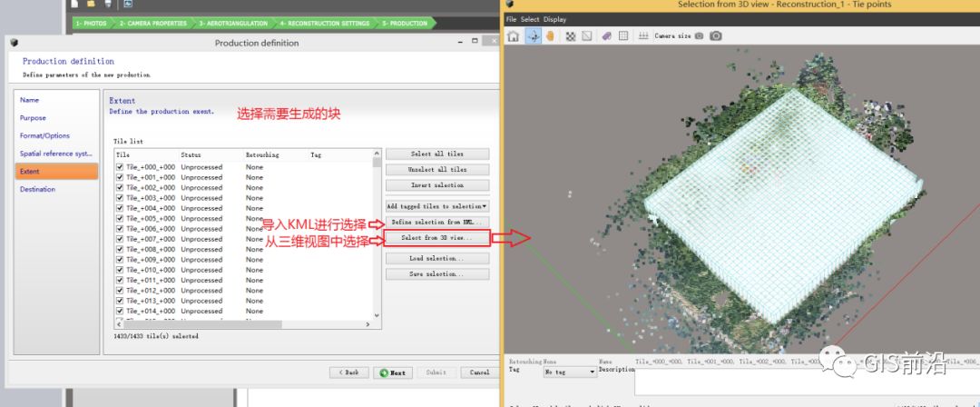Screen dimensions: 980x407
Task: Click Unselect all tiles button
Action: [437, 170]
